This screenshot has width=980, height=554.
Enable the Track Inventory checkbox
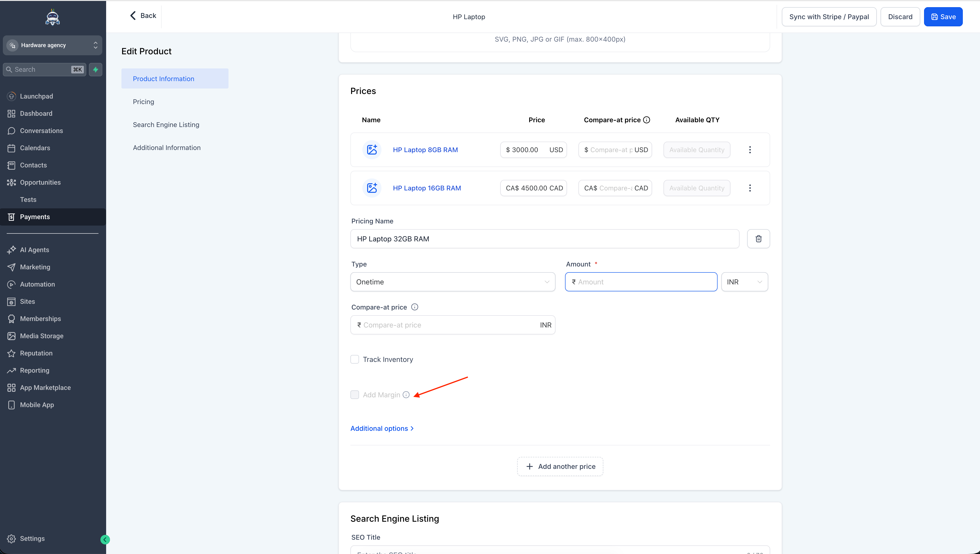tap(354, 360)
